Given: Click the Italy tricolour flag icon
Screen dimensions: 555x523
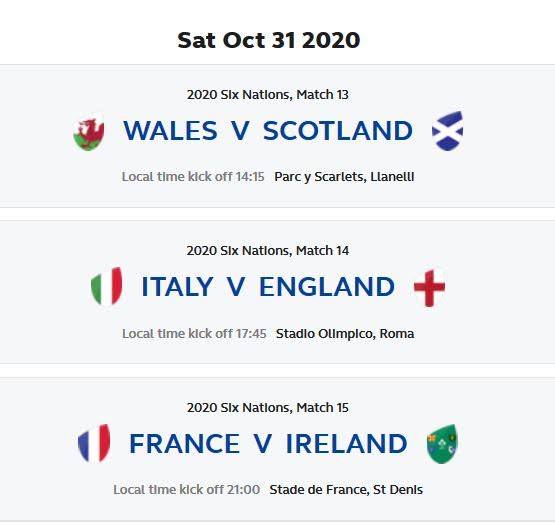Looking at the screenshot, I should tap(107, 286).
